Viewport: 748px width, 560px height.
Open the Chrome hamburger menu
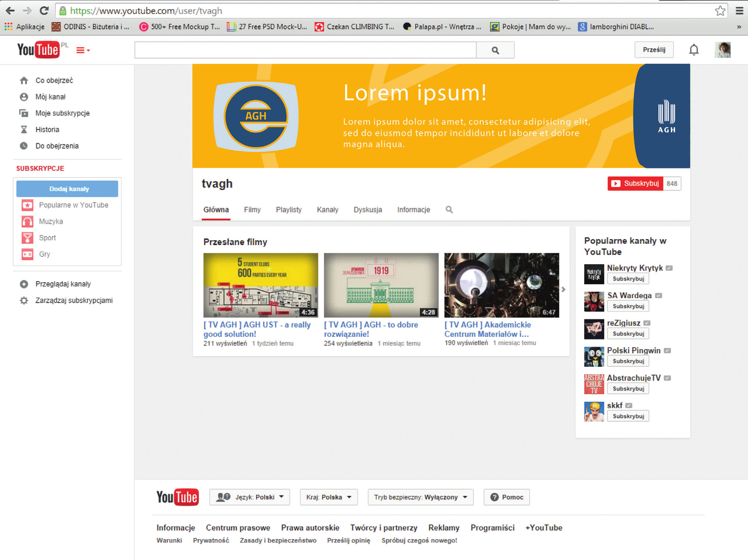[x=739, y=11]
